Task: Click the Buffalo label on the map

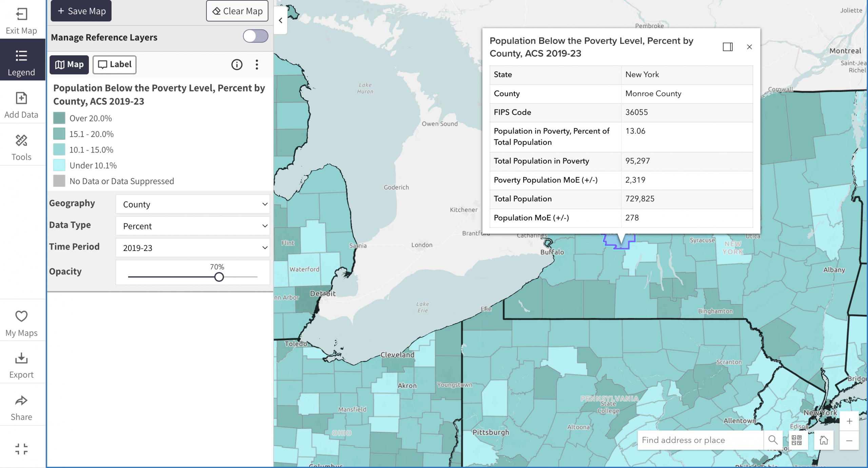Action: tap(552, 252)
